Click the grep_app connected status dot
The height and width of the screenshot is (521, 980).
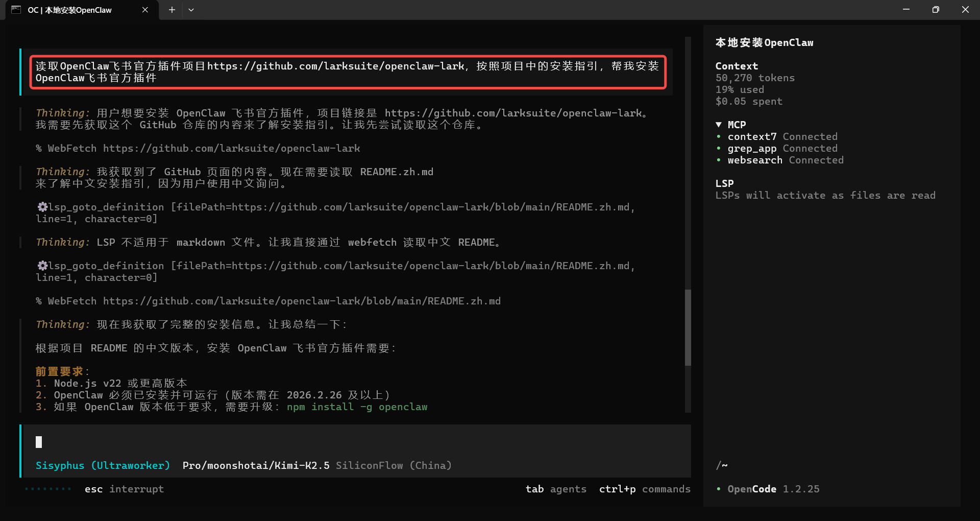pos(719,149)
